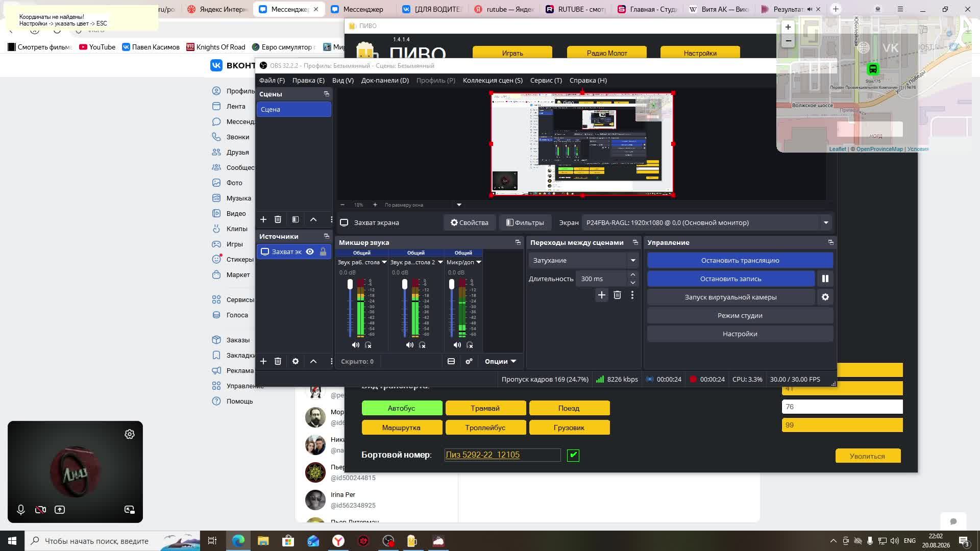980x551 pixels.
Task: Open the Вид (V) menu
Action: (343, 80)
